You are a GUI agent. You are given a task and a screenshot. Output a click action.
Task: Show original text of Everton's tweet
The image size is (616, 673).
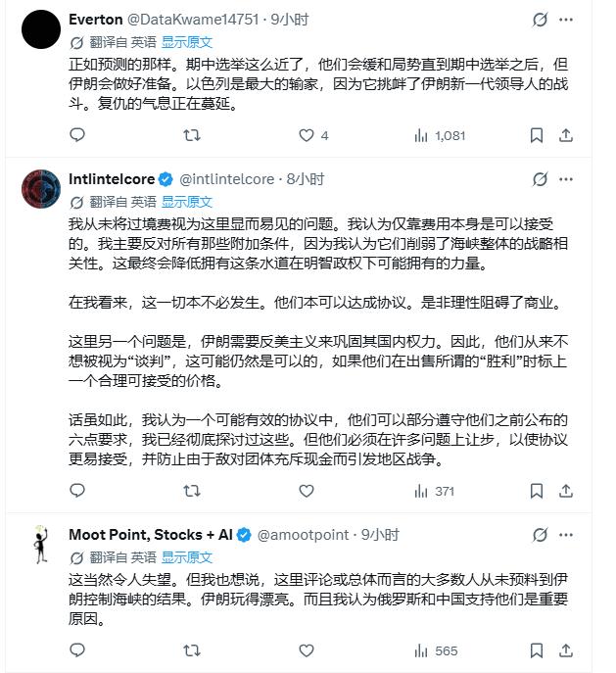(x=187, y=42)
